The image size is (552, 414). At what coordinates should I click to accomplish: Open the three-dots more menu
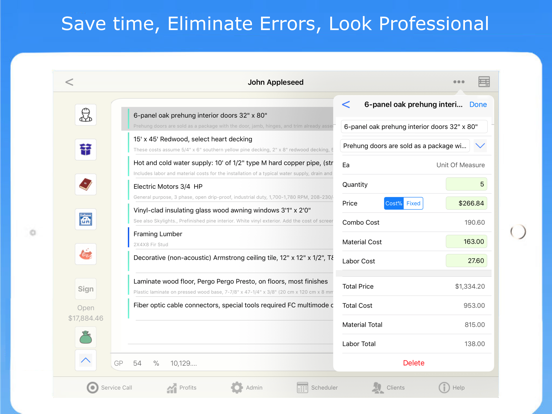coord(458,82)
